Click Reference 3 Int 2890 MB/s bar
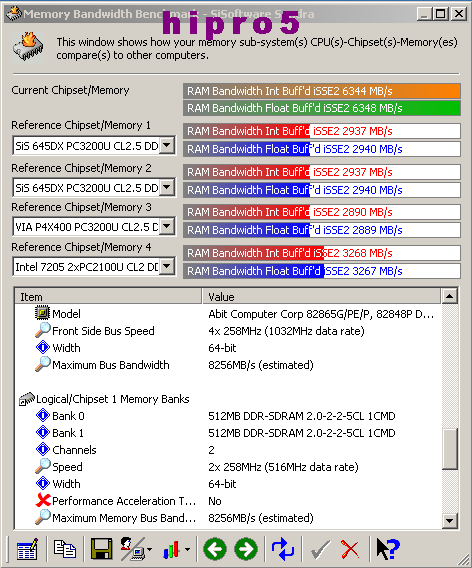 tap(322, 212)
